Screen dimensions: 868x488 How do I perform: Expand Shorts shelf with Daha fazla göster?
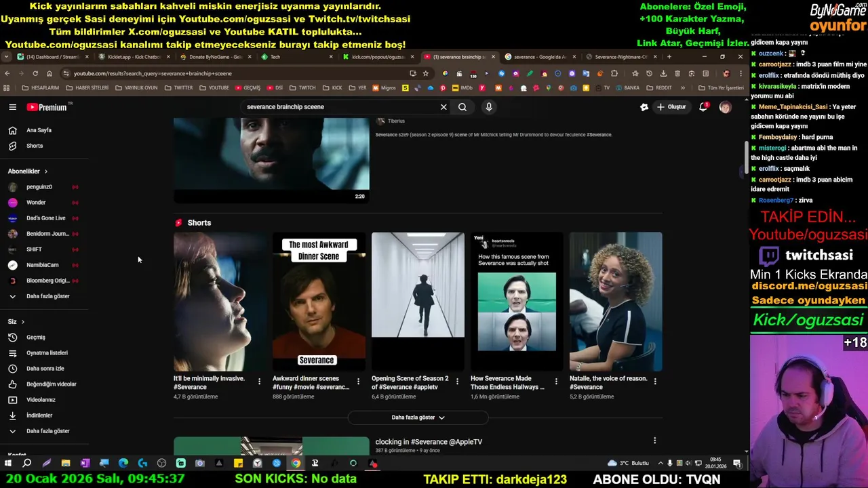418,418
